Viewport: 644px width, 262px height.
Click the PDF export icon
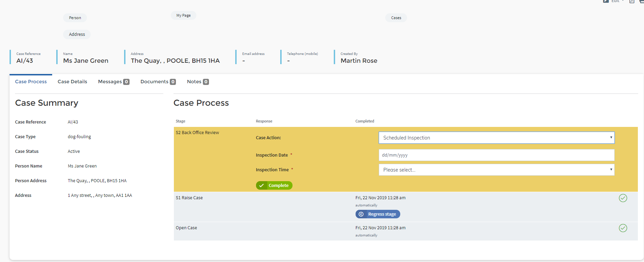(632, 1)
